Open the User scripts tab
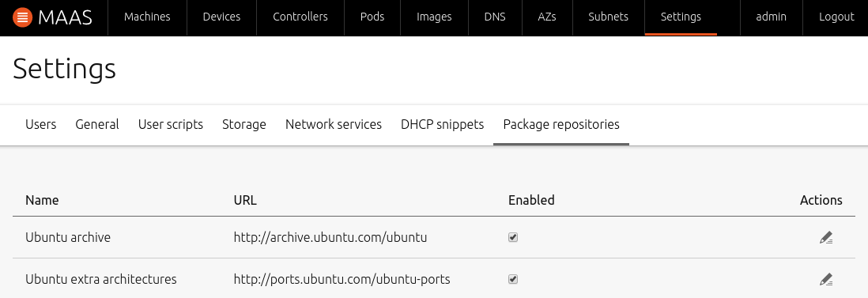 click(171, 125)
